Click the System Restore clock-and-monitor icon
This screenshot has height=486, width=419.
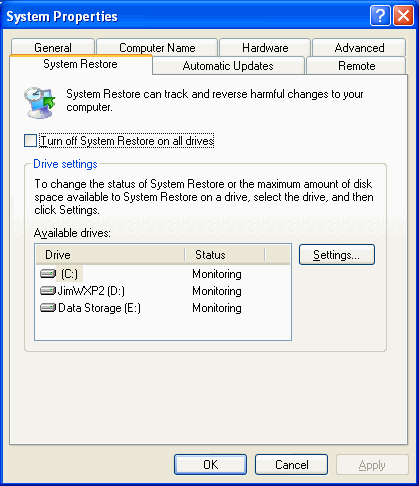pos(40,103)
